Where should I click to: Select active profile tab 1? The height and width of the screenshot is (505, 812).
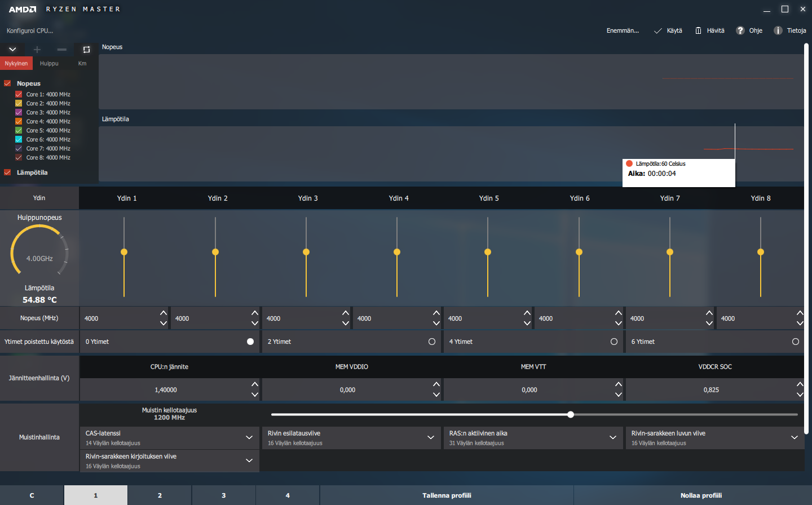[x=96, y=495]
